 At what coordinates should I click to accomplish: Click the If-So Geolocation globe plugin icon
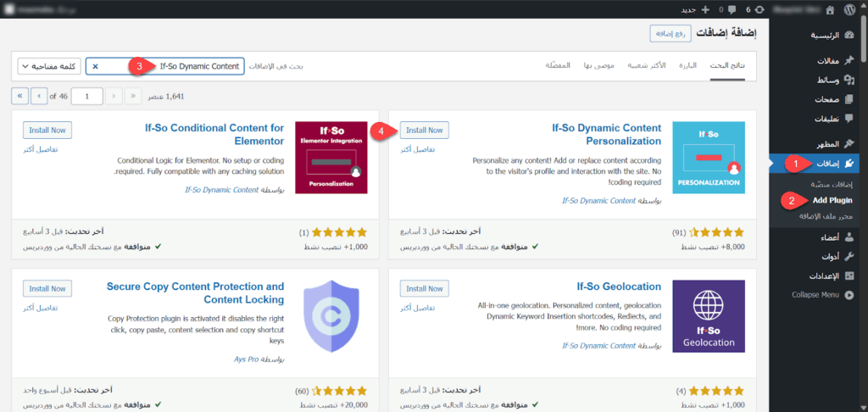[708, 316]
